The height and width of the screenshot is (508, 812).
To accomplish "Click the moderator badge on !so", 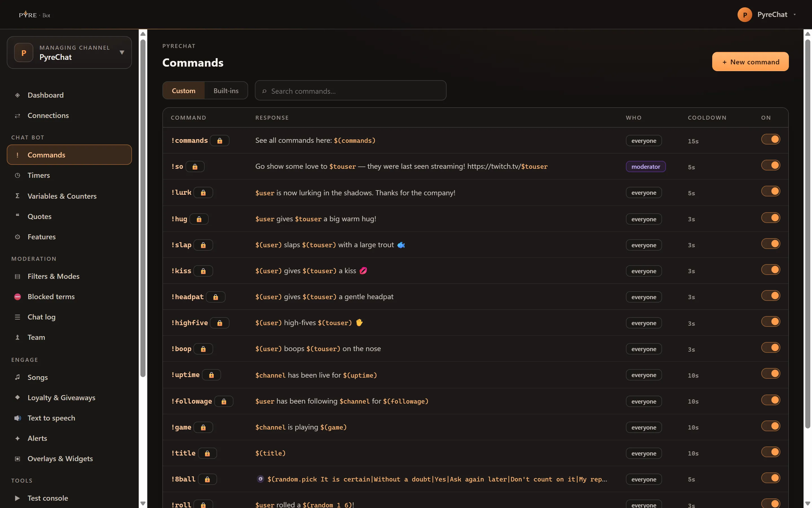I will (x=646, y=167).
